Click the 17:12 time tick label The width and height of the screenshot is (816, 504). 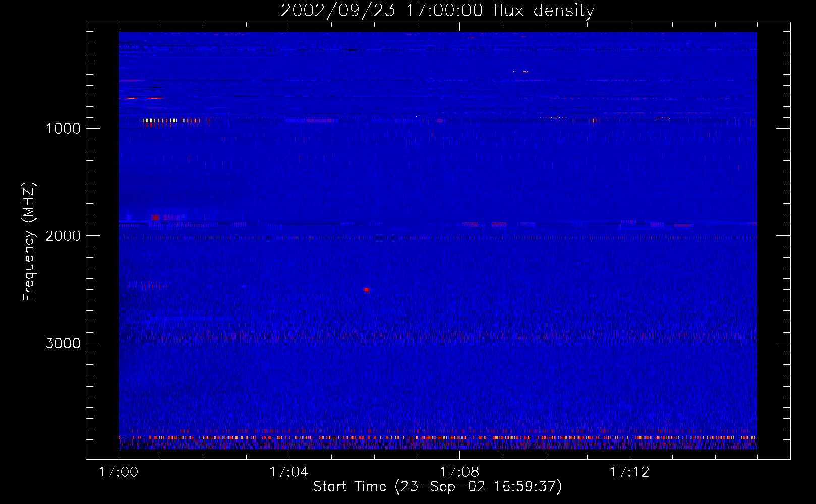click(x=630, y=472)
